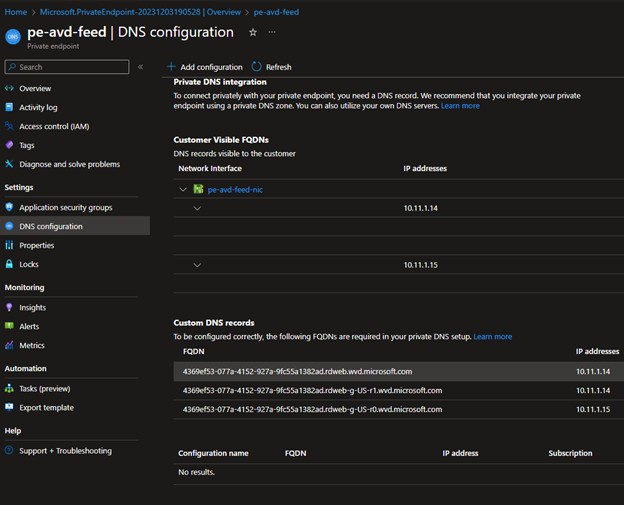Favorite this page with the star icon
624x505 pixels.
(x=253, y=33)
